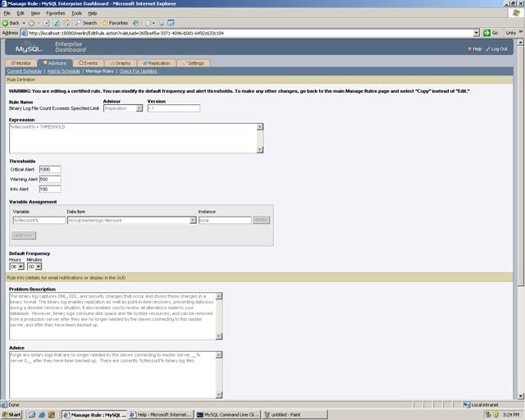This screenshot has height=420, width=525.
Task: Click the IE Back button
Action: tap(11, 23)
